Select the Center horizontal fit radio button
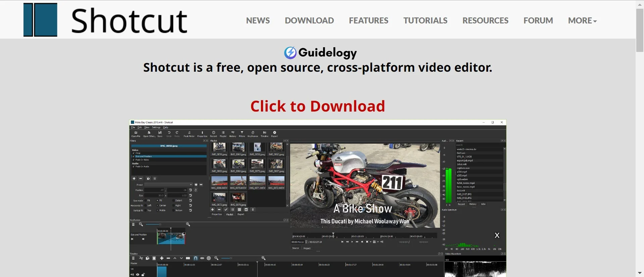Screen dimensions: 644x277 click(158, 206)
